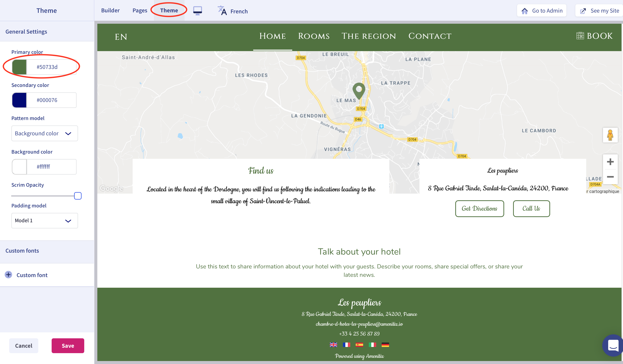Open the Primary color green swatch
The height and width of the screenshot is (364, 623).
tap(19, 67)
